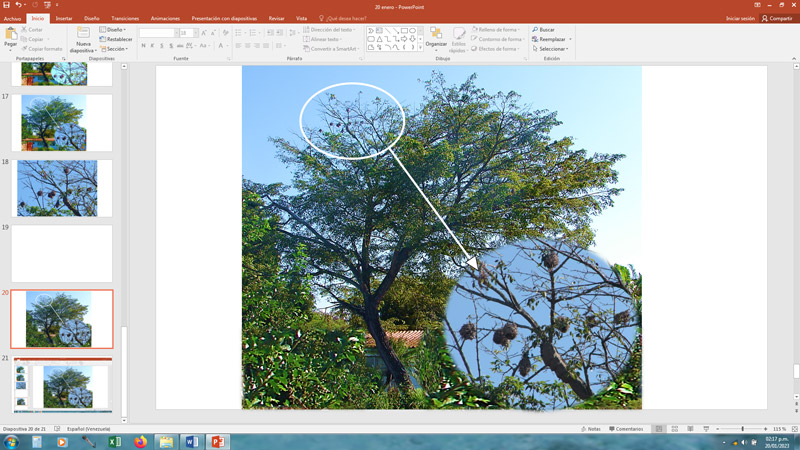
Task: Select the rectangle shape in shapes gallery
Action: (404, 31)
